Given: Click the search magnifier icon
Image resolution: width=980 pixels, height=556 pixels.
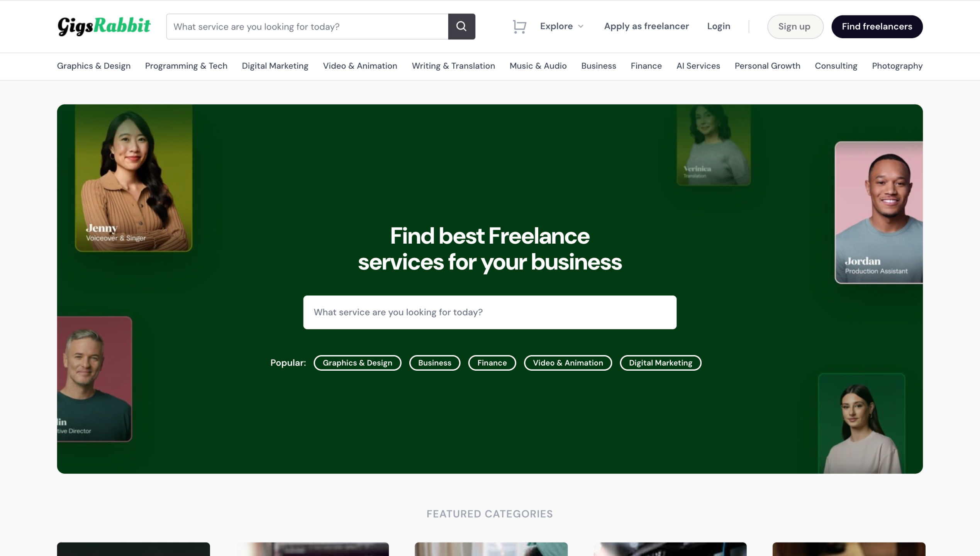Looking at the screenshot, I should point(461,26).
